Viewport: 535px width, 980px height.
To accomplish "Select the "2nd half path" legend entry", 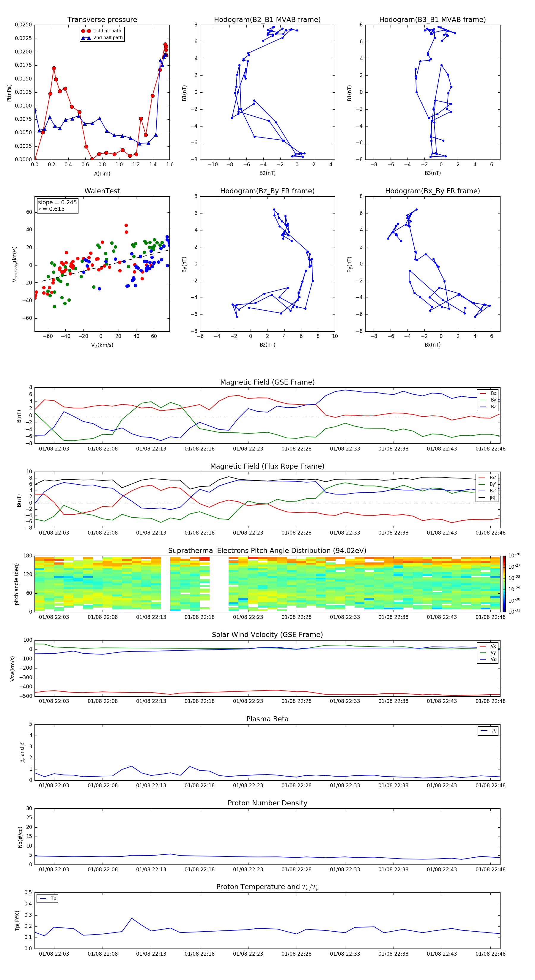I will 102,38.
